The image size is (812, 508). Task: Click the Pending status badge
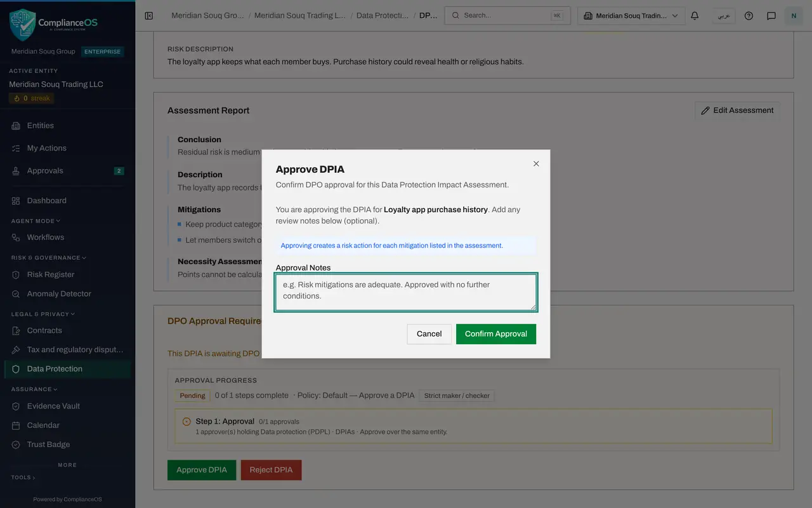[x=192, y=396]
